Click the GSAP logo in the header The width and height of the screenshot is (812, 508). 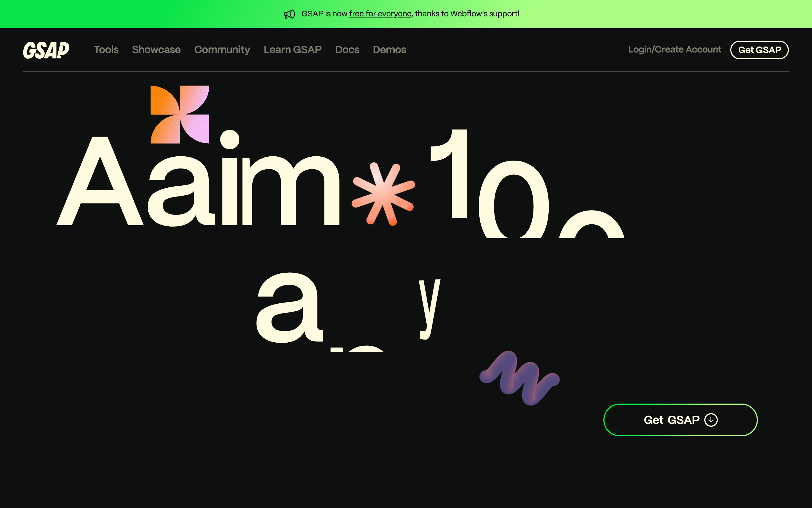point(46,50)
